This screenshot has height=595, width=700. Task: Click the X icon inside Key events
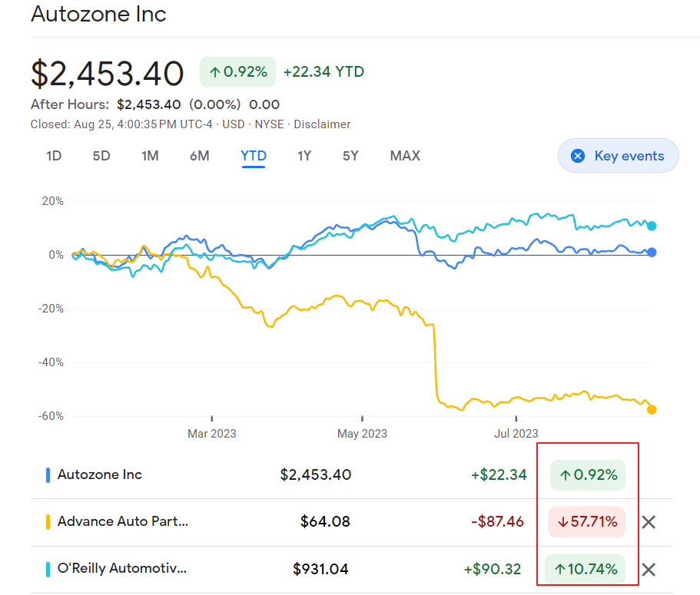578,156
